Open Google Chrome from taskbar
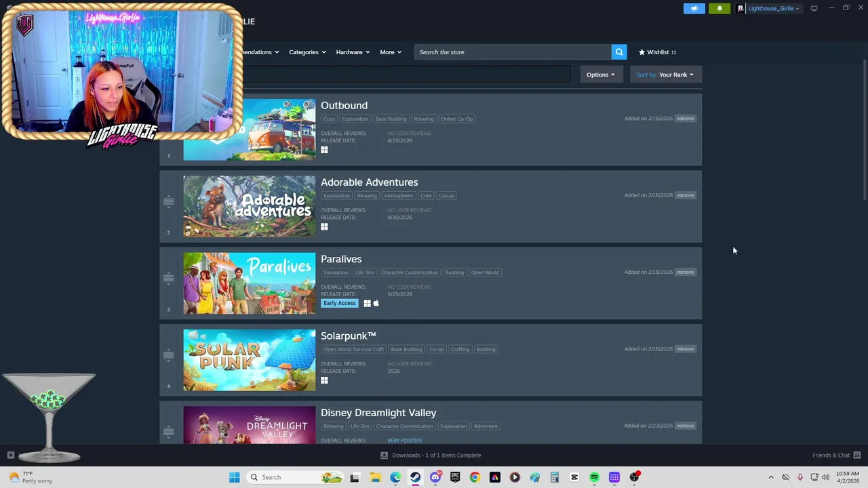The width and height of the screenshot is (868, 488). 475,477
